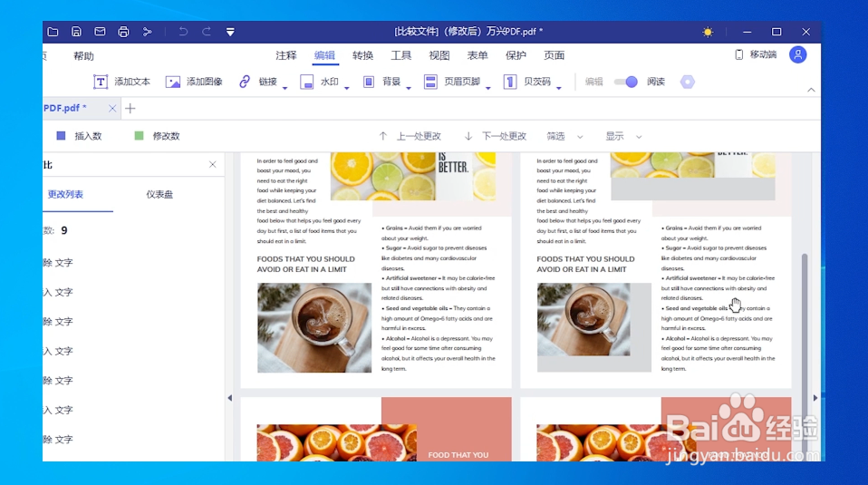The width and height of the screenshot is (868, 485).
Task: Toggle light theme sun icon
Action: pos(708,32)
